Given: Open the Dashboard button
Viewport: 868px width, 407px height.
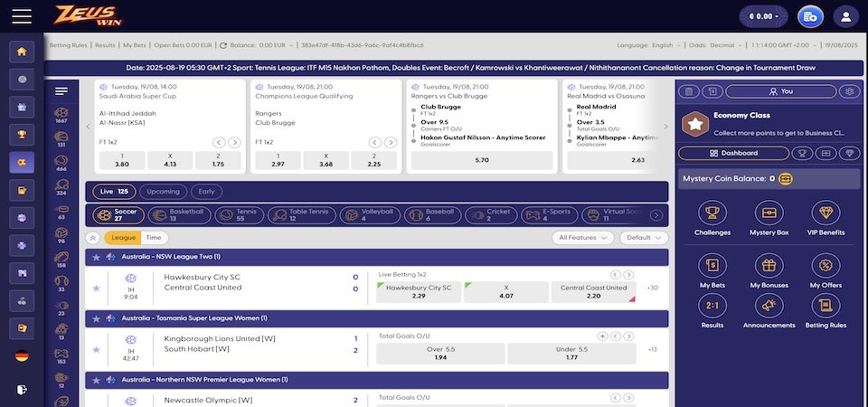Looking at the screenshot, I should click(x=733, y=154).
